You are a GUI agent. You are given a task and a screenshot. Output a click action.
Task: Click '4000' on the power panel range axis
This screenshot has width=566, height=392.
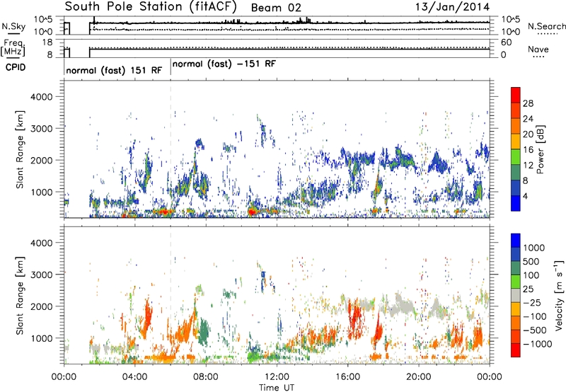pos(42,97)
